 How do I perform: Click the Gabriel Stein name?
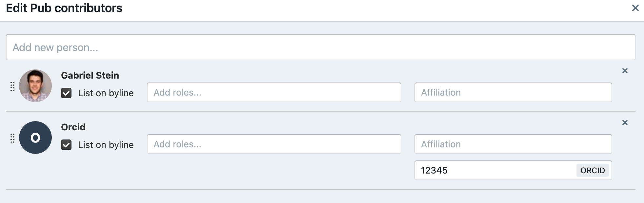(90, 75)
